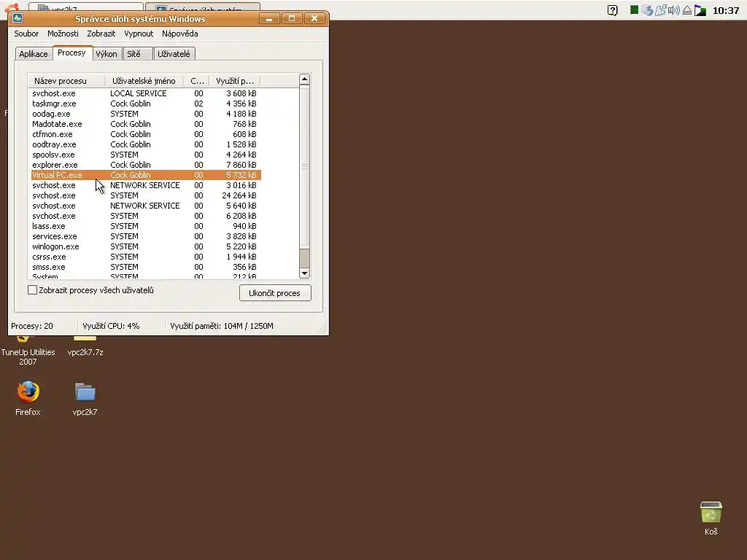Click the Ukončit proces button
Image resolution: width=747 pixels, height=560 pixels.
pyautogui.click(x=275, y=293)
